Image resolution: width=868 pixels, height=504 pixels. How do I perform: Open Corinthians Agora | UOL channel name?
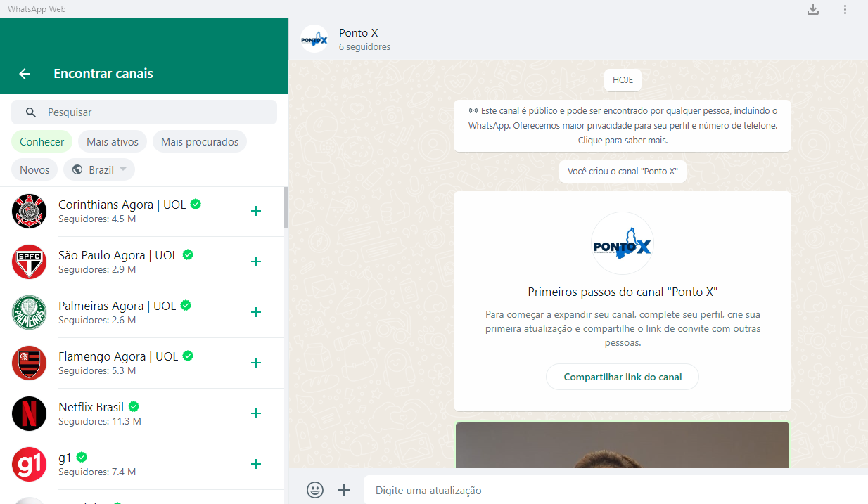[x=122, y=205]
